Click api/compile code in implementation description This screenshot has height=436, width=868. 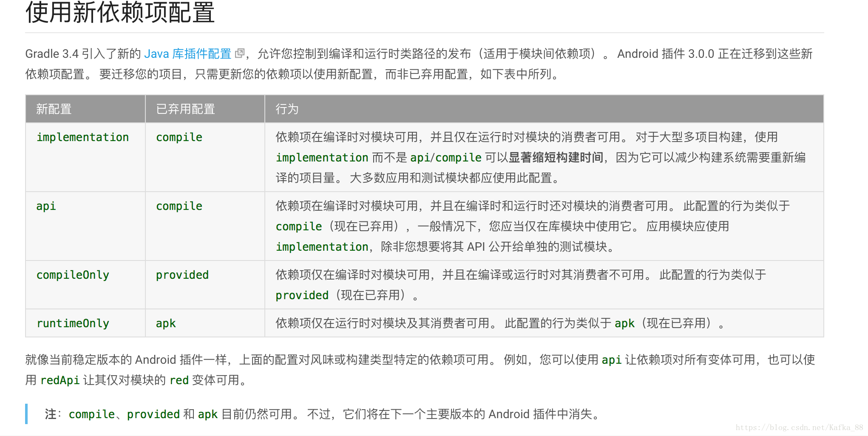446,158
